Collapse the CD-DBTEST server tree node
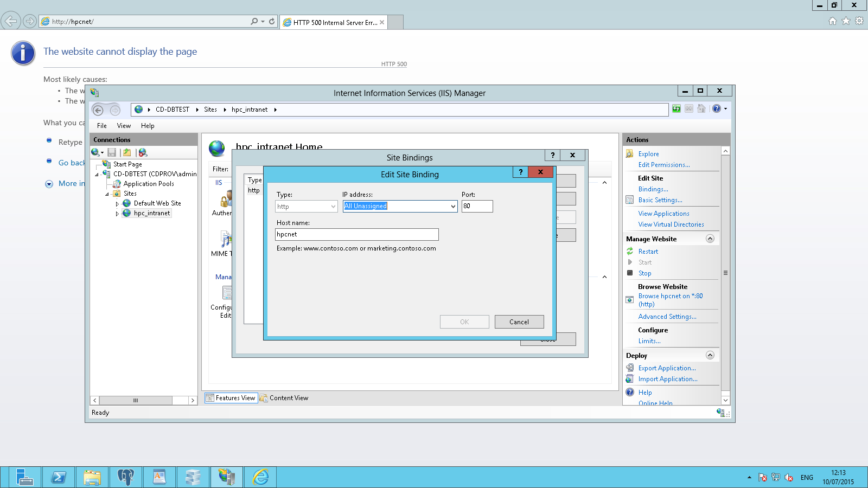Screen dimensions: 868x488 pyautogui.click(x=97, y=175)
